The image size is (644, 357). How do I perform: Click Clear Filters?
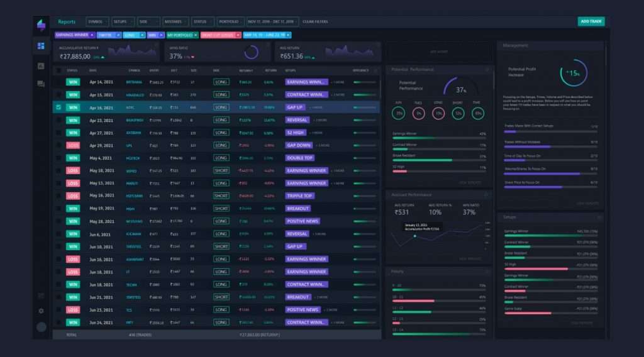coord(316,22)
